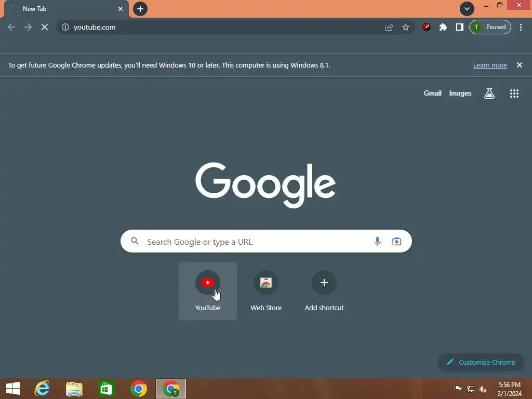Open the YouTube shortcut
The image size is (532, 399).
(208, 291)
